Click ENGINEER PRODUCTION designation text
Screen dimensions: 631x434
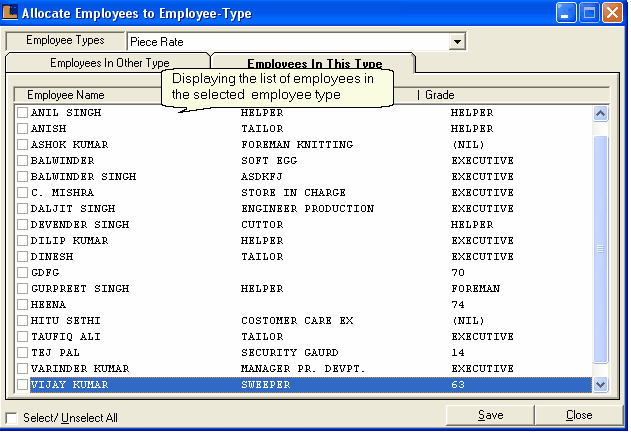coord(307,209)
